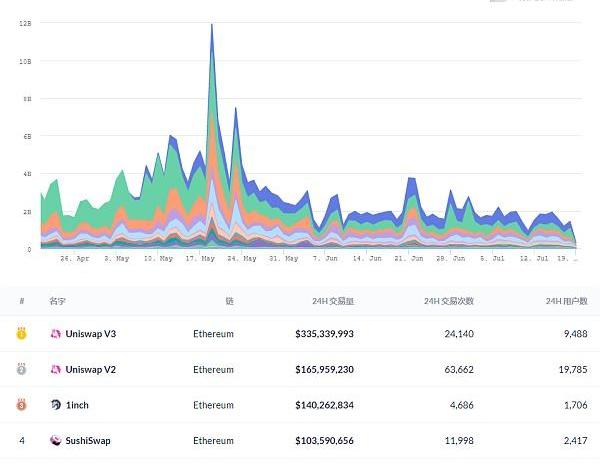
Task: Select the 24,140 transactions value
Action: pyautogui.click(x=459, y=334)
